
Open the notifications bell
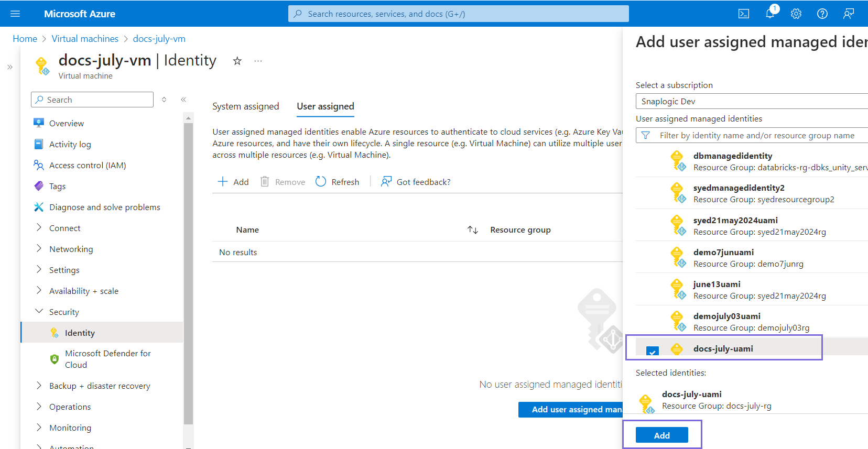coord(769,14)
